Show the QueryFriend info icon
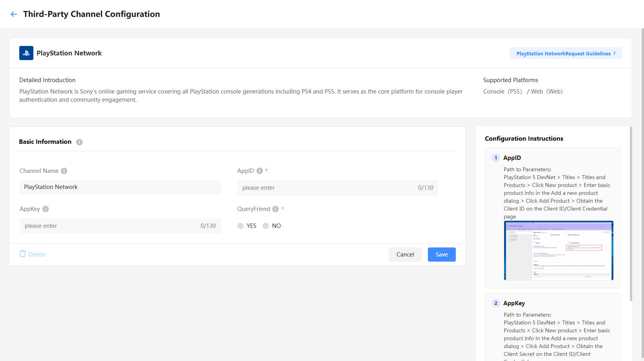The width and height of the screenshot is (644, 361). click(275, 209)
